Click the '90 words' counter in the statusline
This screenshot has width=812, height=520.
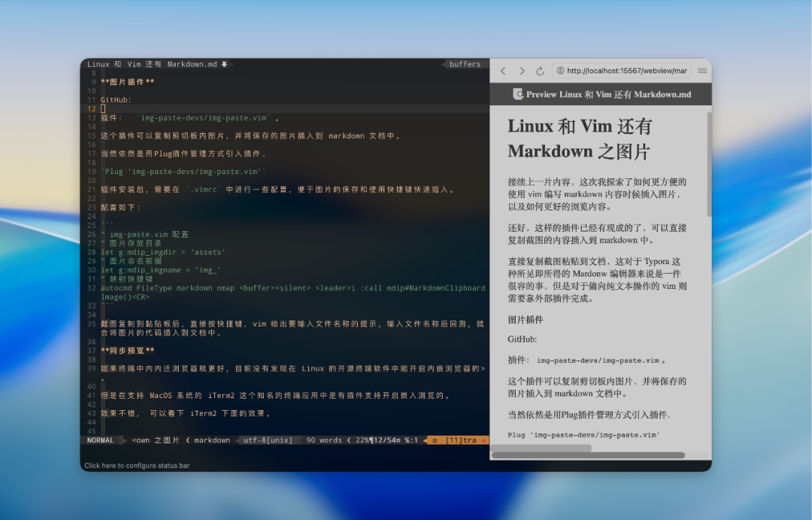[x=323, y=440]
